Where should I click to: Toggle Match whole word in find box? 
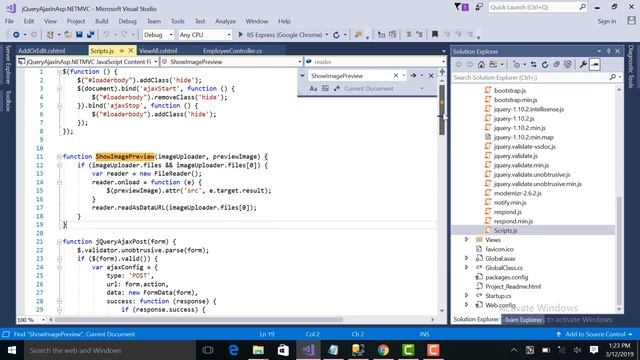click(325, 89)
